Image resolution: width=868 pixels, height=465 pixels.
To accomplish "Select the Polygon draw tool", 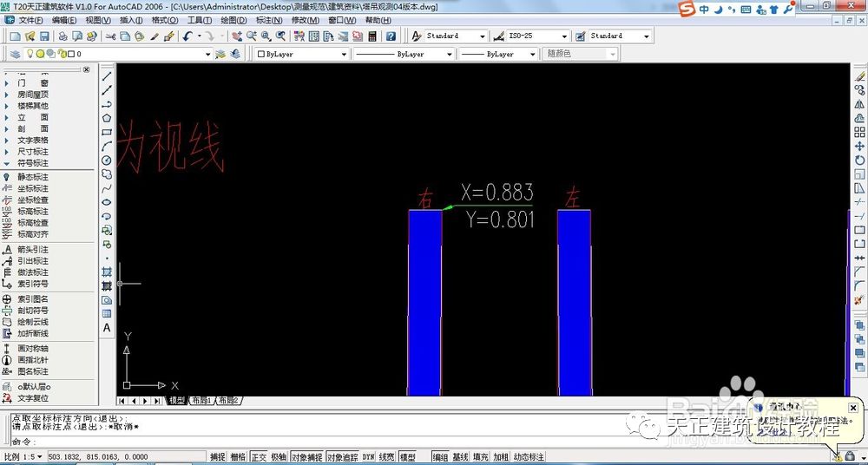I will coord(107,118).
